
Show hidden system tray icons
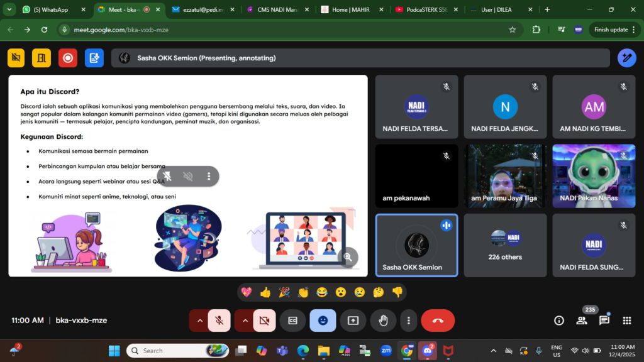[x=493, y=351]
